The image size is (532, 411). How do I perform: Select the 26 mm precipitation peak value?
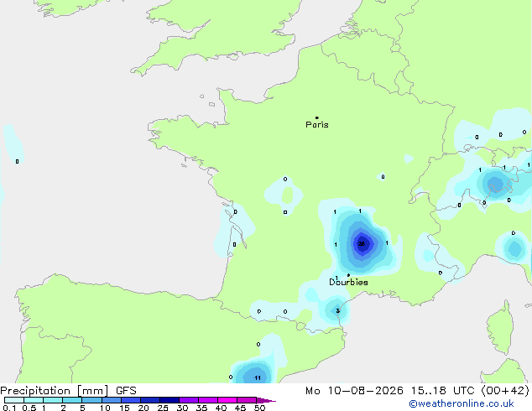tap(362, 244)
